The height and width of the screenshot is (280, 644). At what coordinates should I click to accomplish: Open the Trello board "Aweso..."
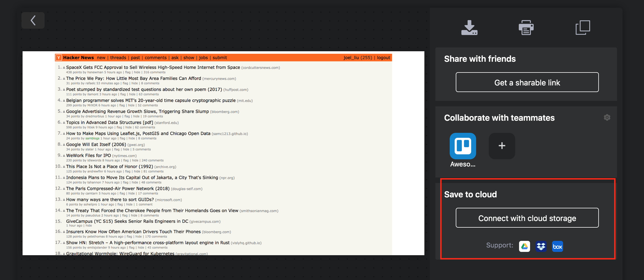(463, 146)
